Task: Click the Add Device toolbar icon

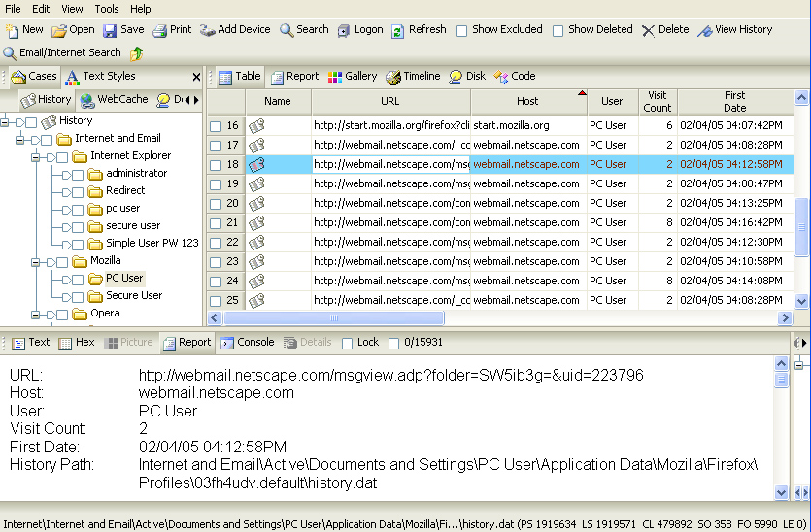Action: [x=208, y=30]
